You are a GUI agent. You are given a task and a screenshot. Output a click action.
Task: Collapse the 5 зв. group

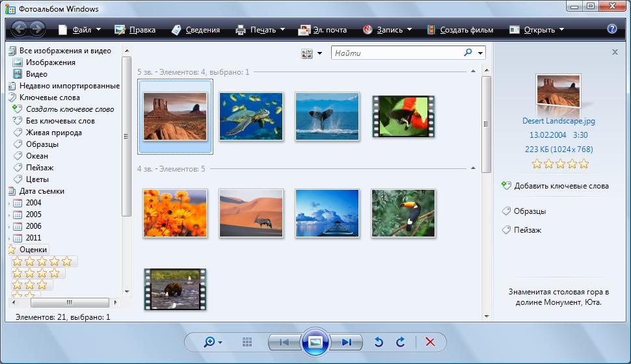[x=473, y=71]
